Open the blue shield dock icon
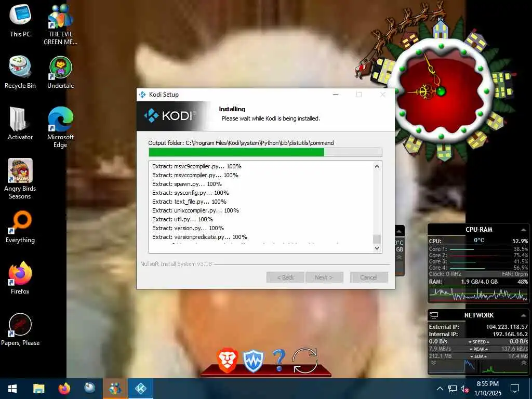532x399 pixels. [253, 361]
